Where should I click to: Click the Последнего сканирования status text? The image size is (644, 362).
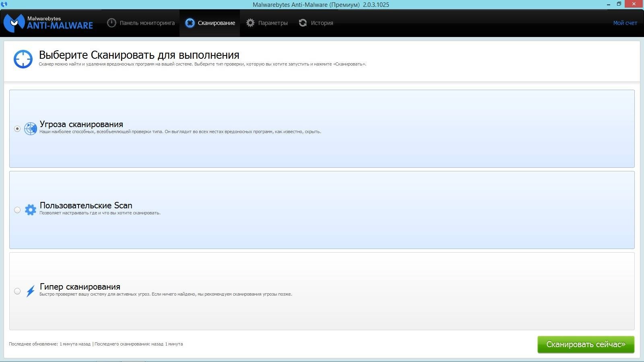138,344
